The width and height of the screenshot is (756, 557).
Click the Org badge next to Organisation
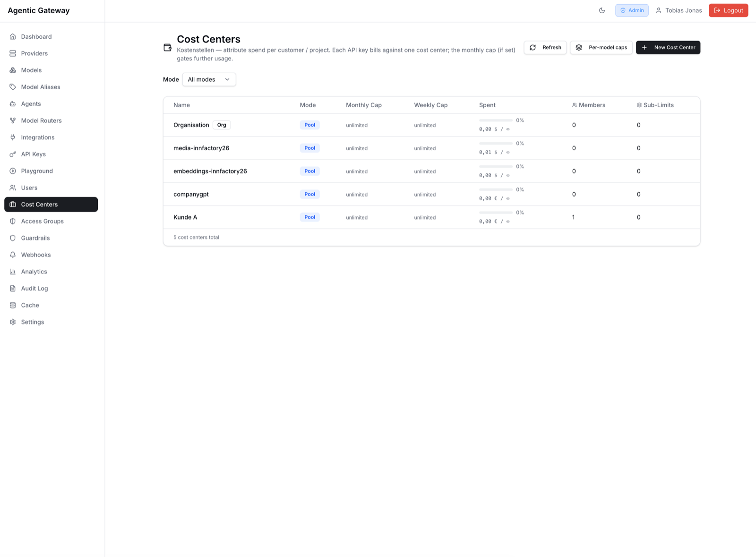click(x=222, y=125)
